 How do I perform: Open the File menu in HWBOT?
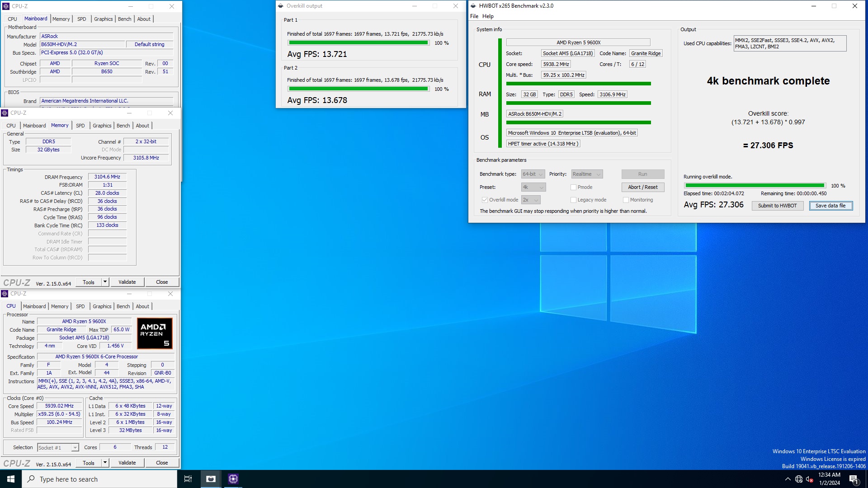[x=474, y=16]
